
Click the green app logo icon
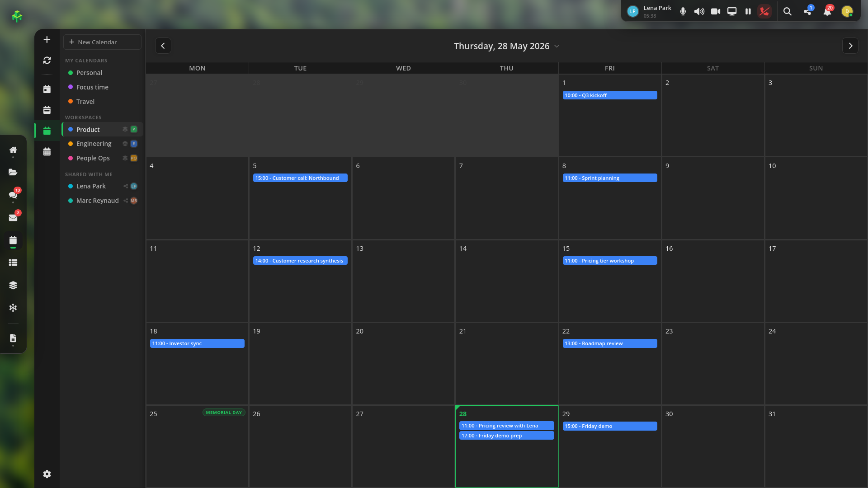click(17, 16)
